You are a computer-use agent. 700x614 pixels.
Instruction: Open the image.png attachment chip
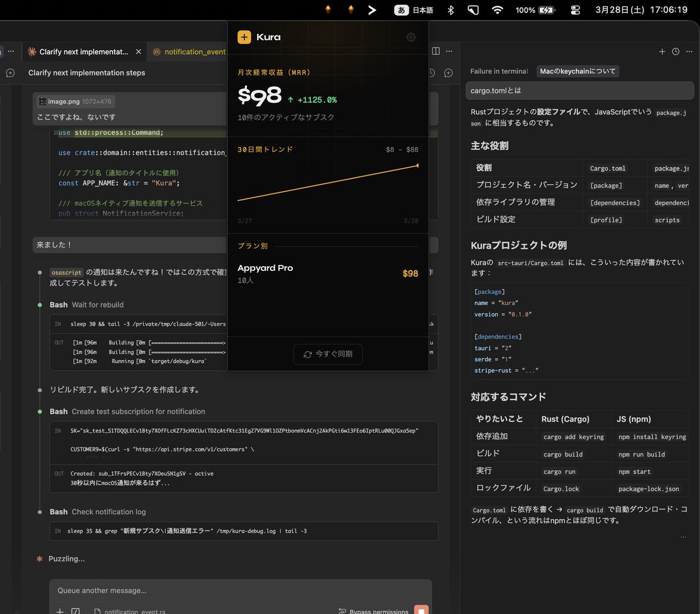click(x=75, y=102)
